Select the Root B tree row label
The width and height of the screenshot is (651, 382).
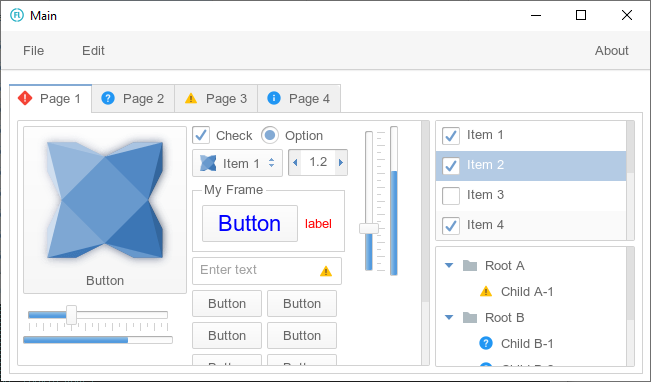(504, 318)
